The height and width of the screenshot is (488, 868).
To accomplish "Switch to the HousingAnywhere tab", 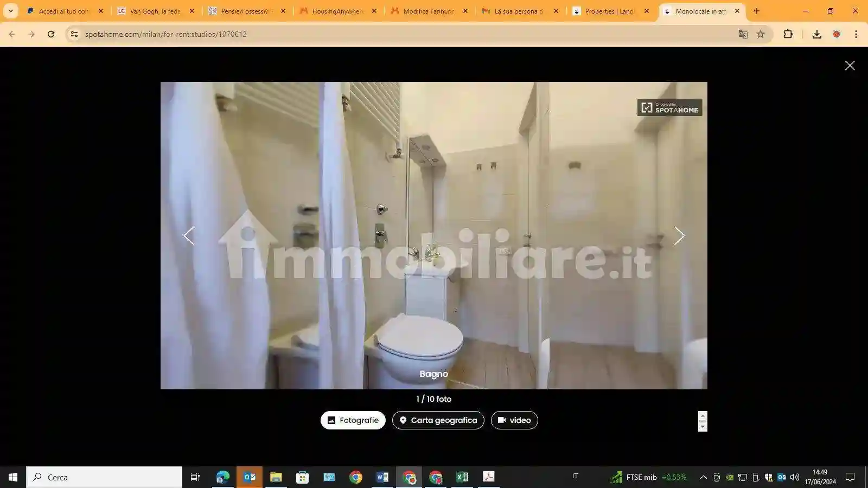I will coord(336,11).
